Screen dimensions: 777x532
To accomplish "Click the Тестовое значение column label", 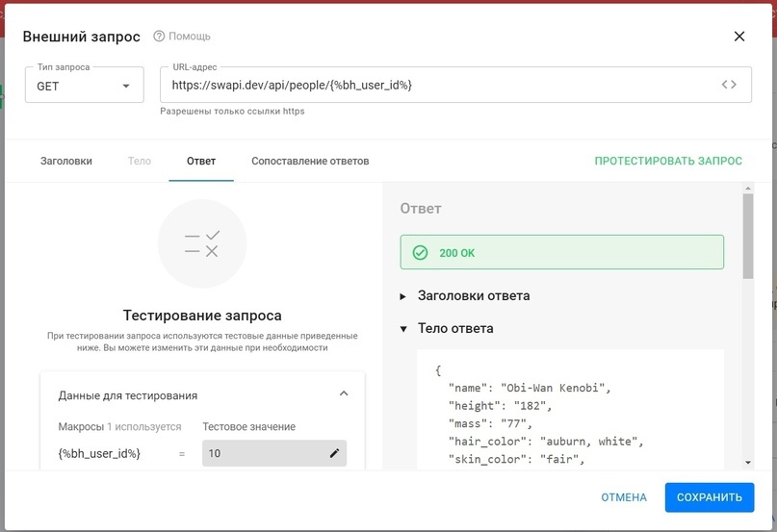I will point(249,426).
